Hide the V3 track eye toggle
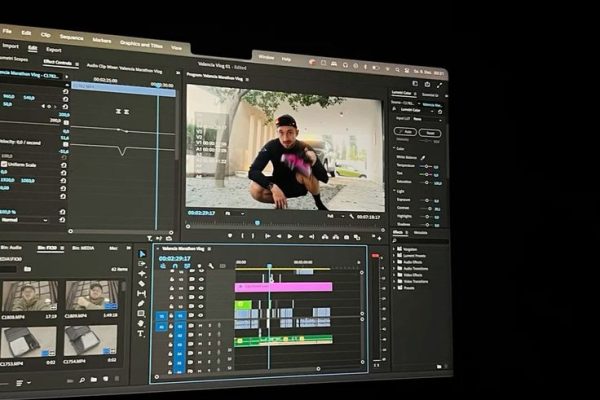The image size is (600, 400). [x=201, y=297]
